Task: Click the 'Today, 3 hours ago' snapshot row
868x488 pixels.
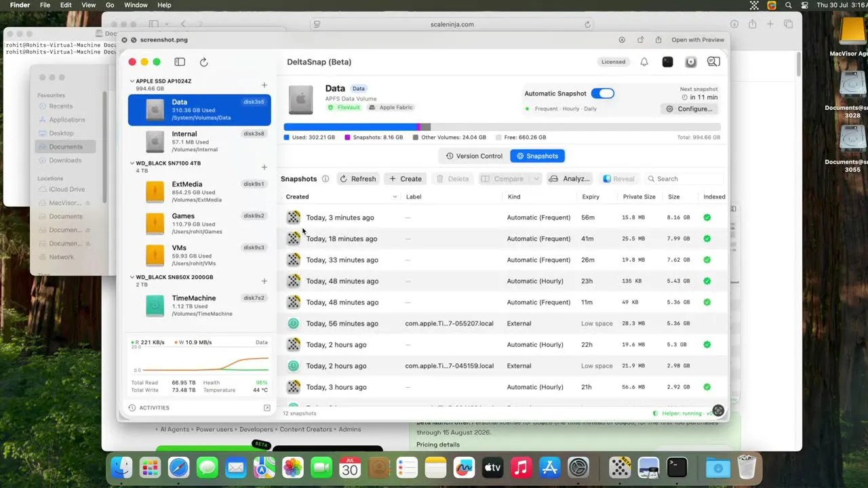Action: pos(503,387)
